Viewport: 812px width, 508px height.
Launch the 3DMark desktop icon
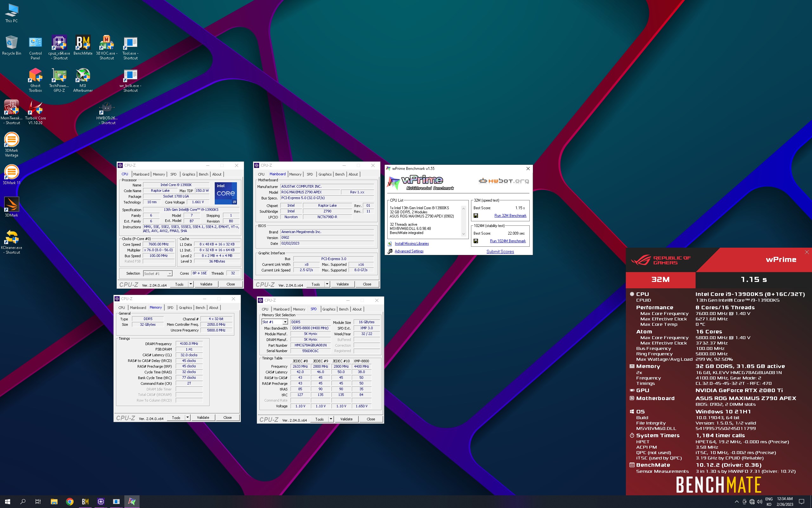click(x=11, y=207)
